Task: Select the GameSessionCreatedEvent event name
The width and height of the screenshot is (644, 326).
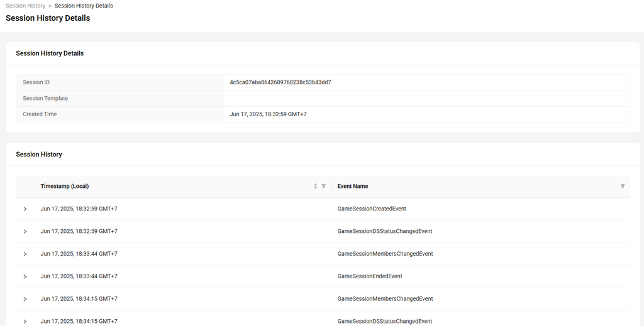Action: point(372,209)
